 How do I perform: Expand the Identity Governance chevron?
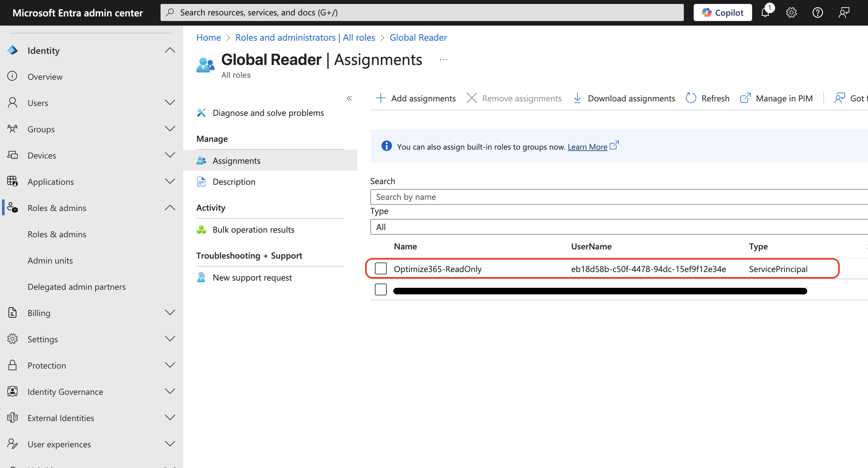click(x=170, y=391)
